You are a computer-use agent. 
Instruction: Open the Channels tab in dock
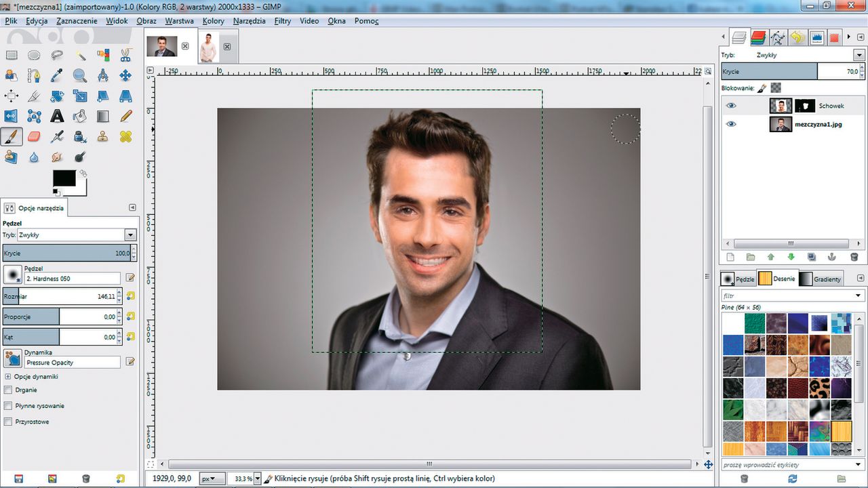(758, 38)
